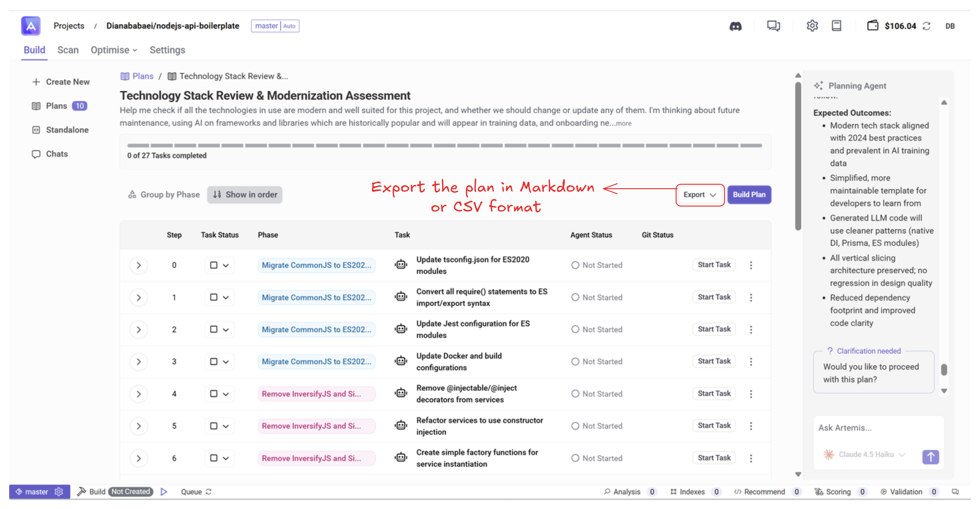980x509 pixels.
Task: Click the documentation book icon in header
Action: coord(836,26)
